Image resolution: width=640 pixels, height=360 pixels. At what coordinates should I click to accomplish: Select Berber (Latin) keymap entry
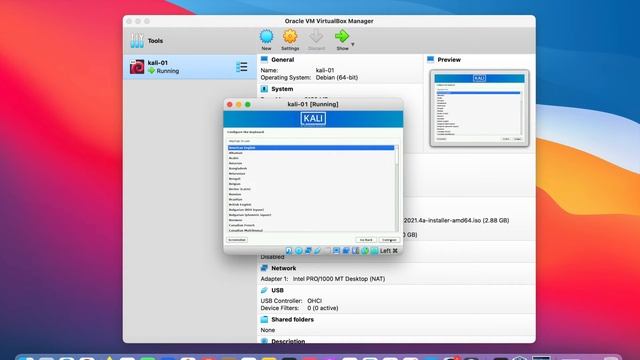(x=240, y=189)
